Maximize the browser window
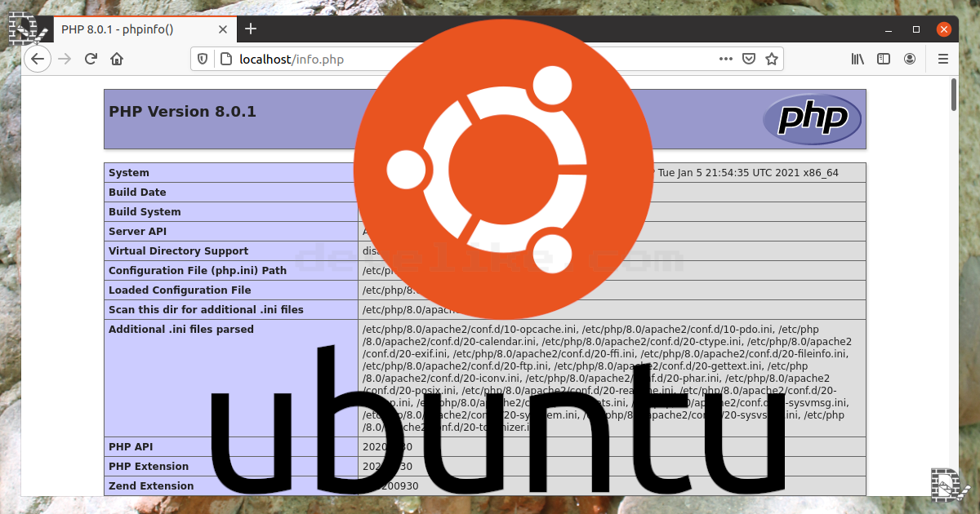The image size is (980, 514). 916,29
